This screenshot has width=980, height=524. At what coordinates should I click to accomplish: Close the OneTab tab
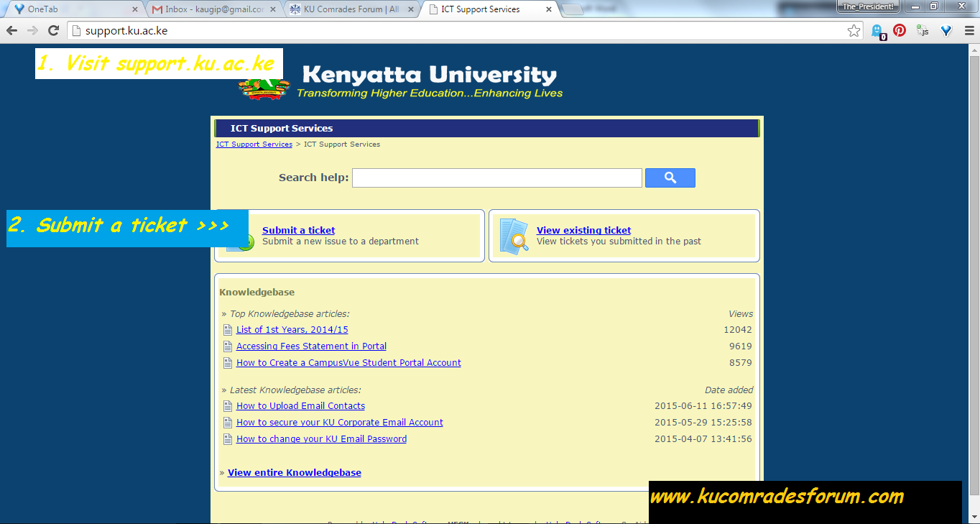[134, 9]
